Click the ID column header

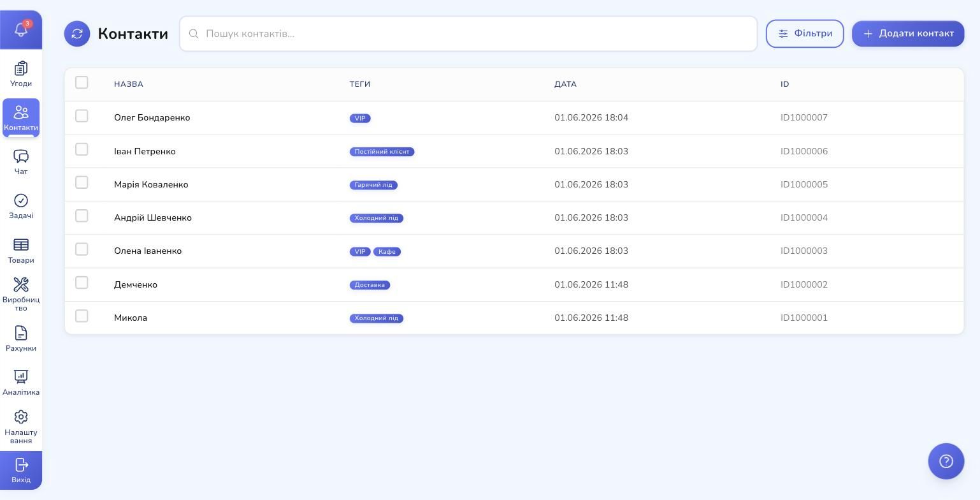click(785, 84)
